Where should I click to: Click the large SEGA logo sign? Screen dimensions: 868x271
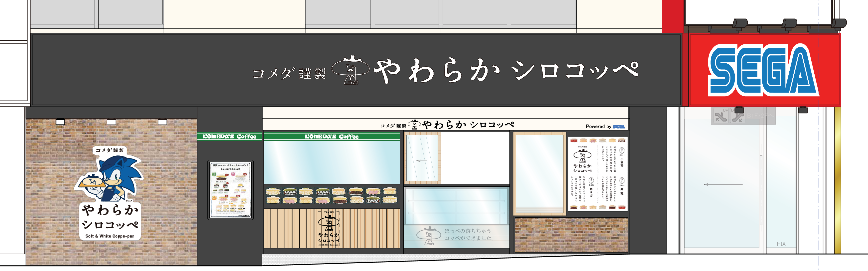764,70
